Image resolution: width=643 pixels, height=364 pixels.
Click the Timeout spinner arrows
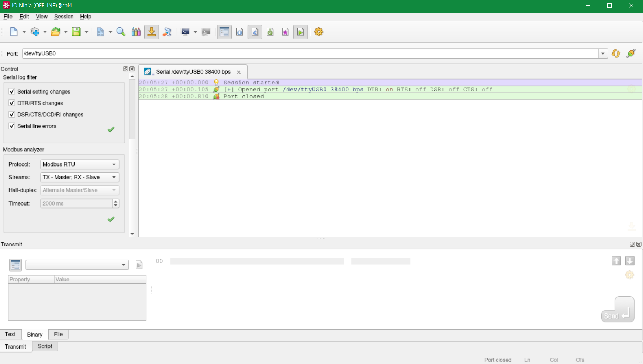[116, 203]
